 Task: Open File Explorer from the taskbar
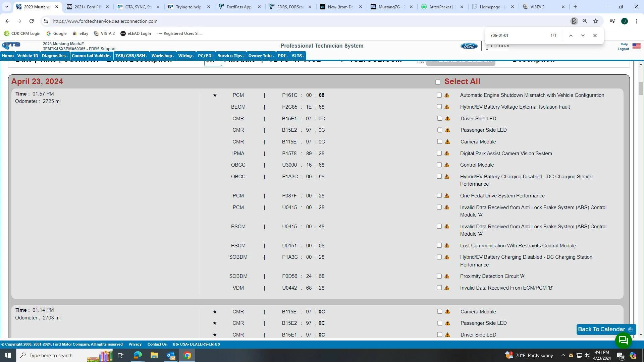click(154, 355)
